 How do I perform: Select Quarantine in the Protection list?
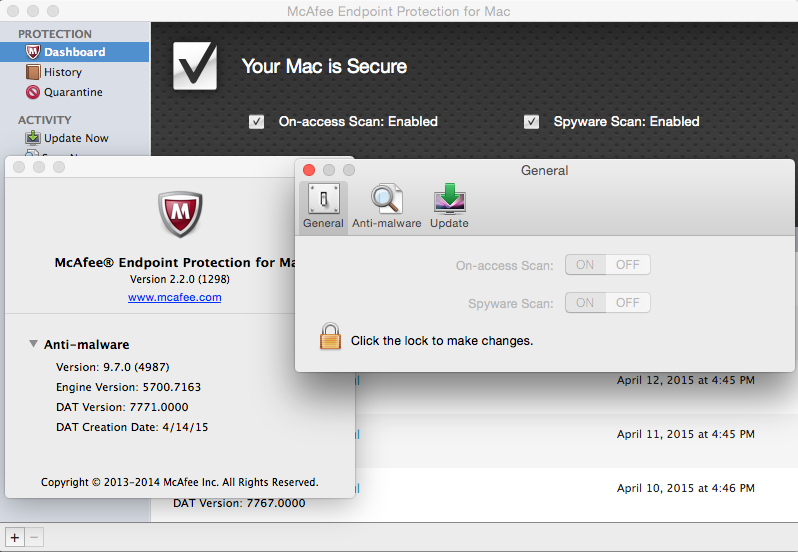point(75,92)
